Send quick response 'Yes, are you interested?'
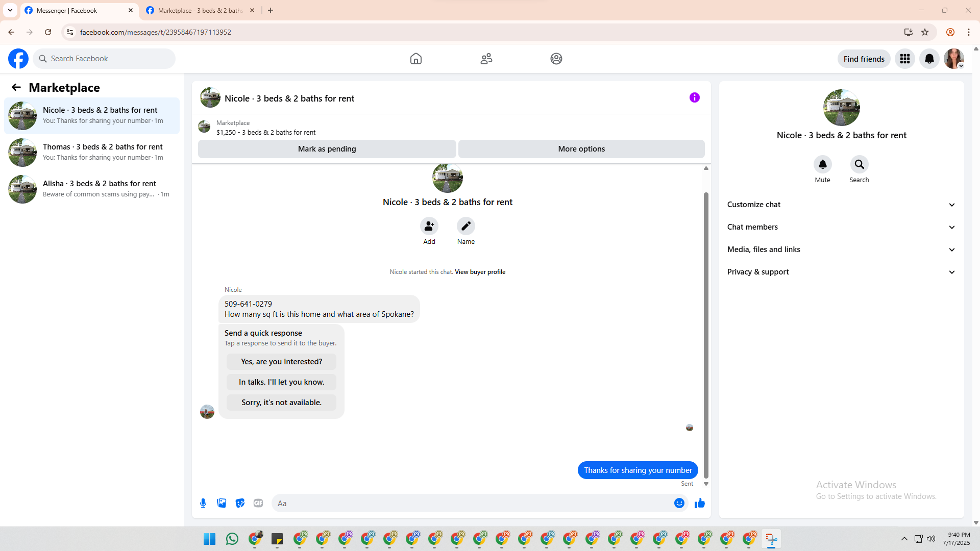 coord(282,362)
